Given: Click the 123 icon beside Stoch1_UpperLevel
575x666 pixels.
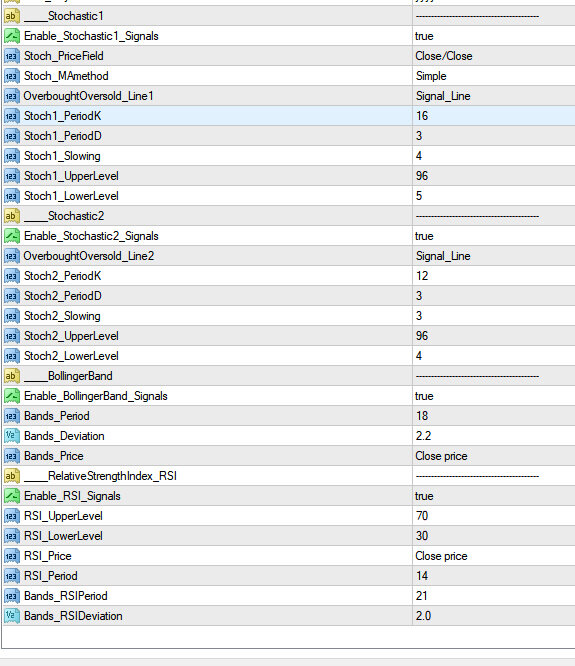Looking at the screenshot, I should (x=12, y=176).
